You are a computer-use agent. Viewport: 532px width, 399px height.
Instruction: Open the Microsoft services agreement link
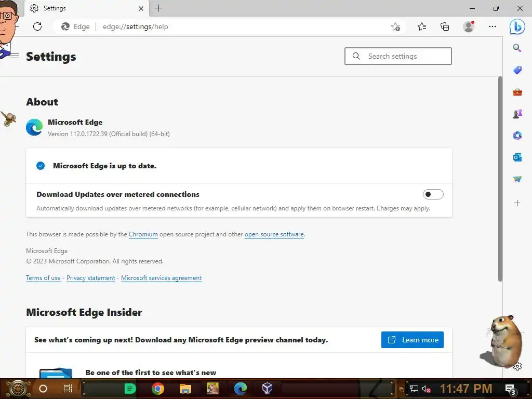tap(161, 278)
